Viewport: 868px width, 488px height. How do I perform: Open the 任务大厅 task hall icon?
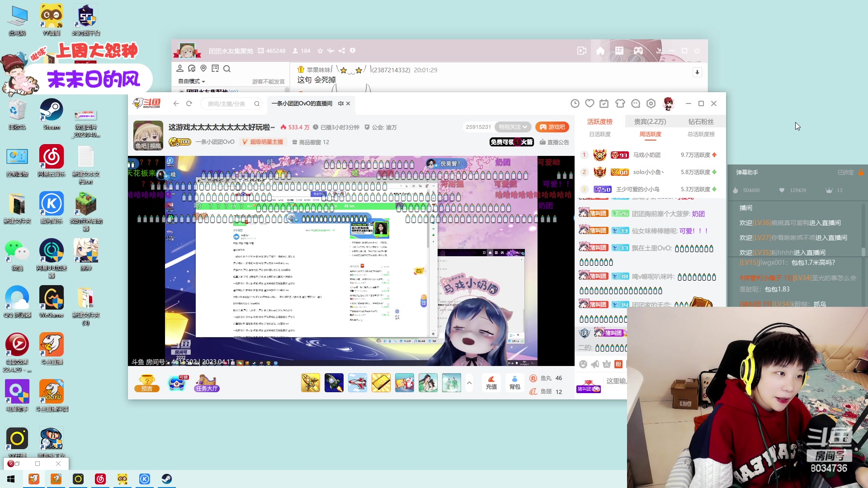click(x=207, y=383)
